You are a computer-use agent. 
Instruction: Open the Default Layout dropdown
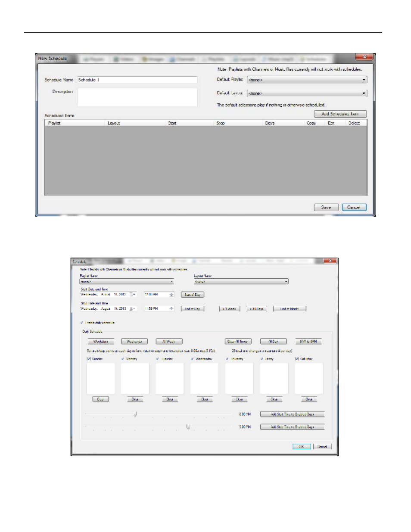(x=307, y=93)
